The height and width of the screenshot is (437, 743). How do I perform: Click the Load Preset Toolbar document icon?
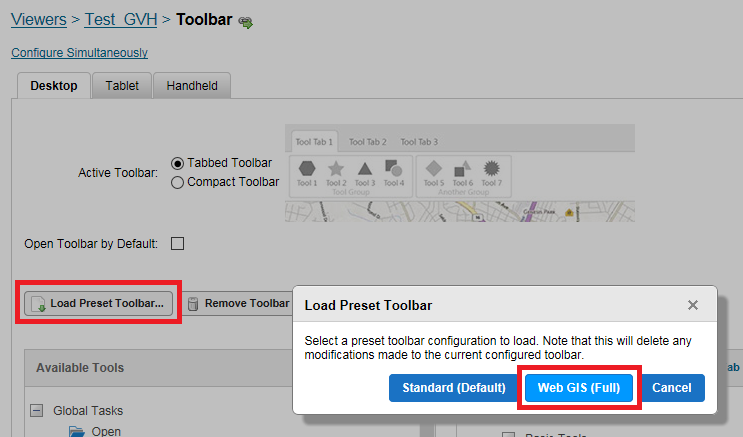pyautogui.click(x=38, y=304)
